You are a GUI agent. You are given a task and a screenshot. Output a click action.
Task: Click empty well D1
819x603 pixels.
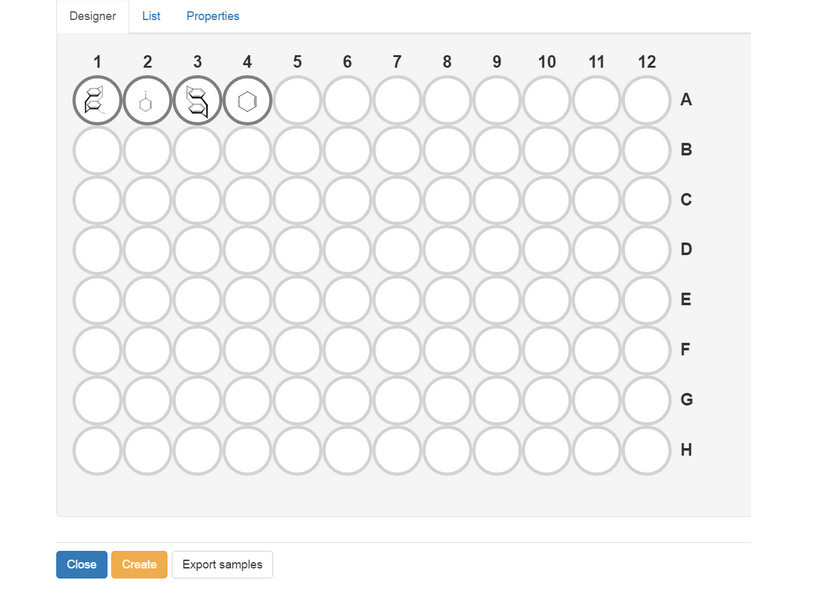coord(97,250)
